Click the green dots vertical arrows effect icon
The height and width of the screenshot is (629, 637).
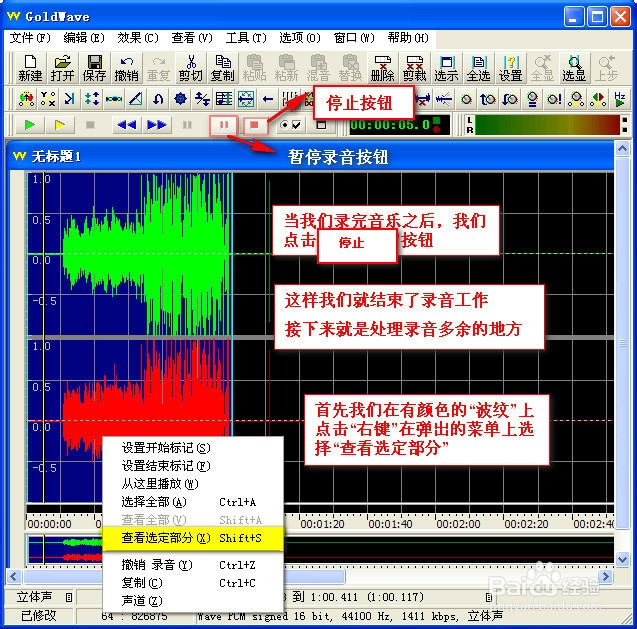pos(92,99)
